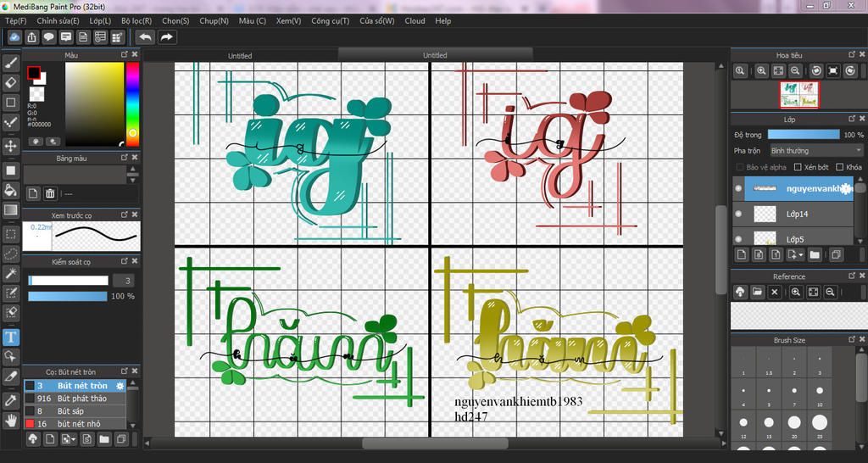
Task: Open the Pha trộn blend mode dropdown
Action: tap(816, 151)
